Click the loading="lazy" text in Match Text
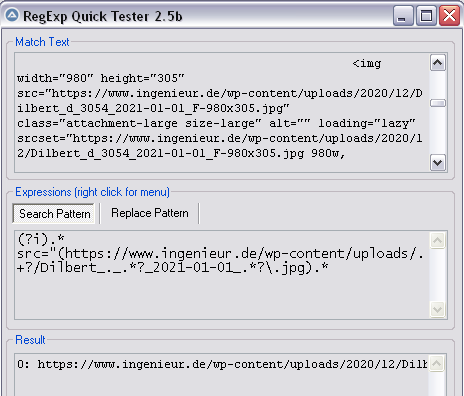Screen dimensions: 464x396 pyautogui.click(x=367, y=123)
